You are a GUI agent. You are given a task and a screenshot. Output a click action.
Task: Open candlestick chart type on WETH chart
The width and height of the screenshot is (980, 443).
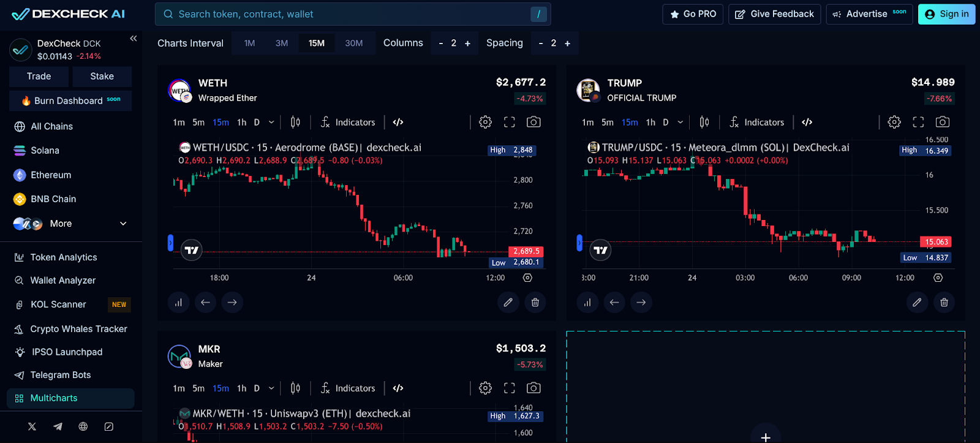coord(295,122)
